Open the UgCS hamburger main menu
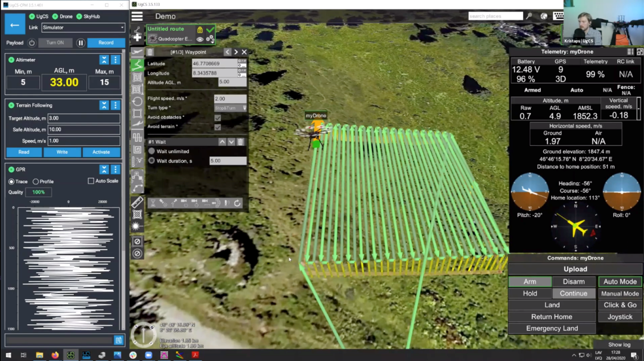Viewport: 644px width, 361px height. [137, 17]
